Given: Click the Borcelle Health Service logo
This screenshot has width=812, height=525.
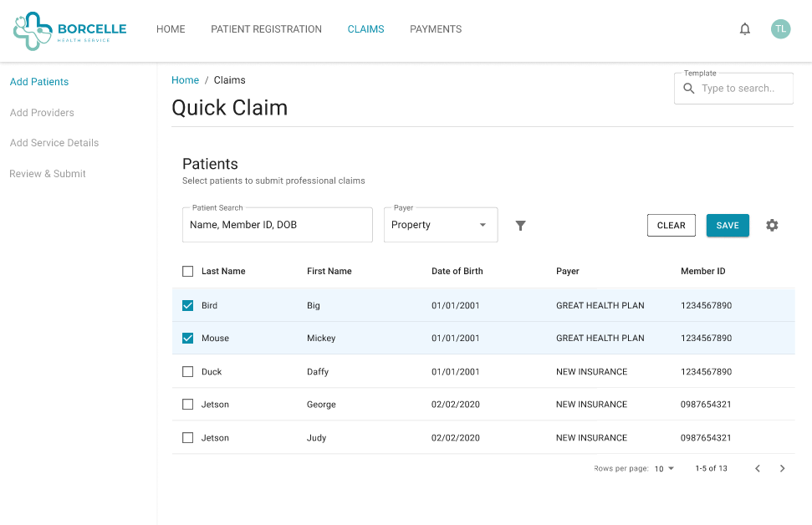Looking at the screenshot, I should (x=70, y=30).
